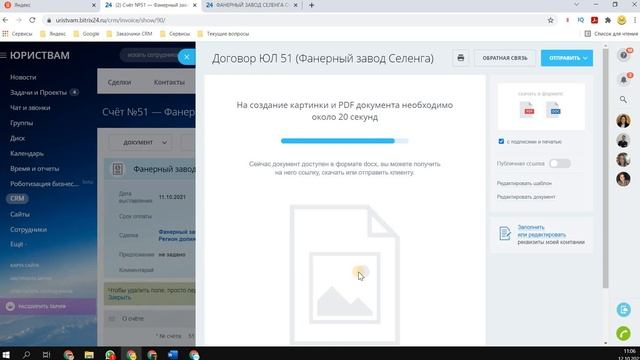Open the search magnifier in right sidebar

623,99
